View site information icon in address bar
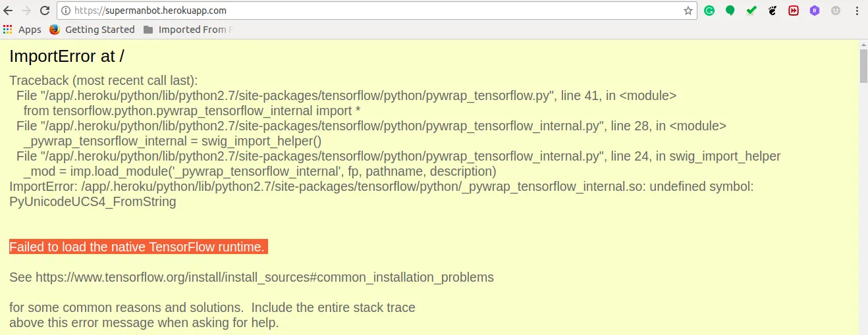868x335 pixels. (65, 11)
